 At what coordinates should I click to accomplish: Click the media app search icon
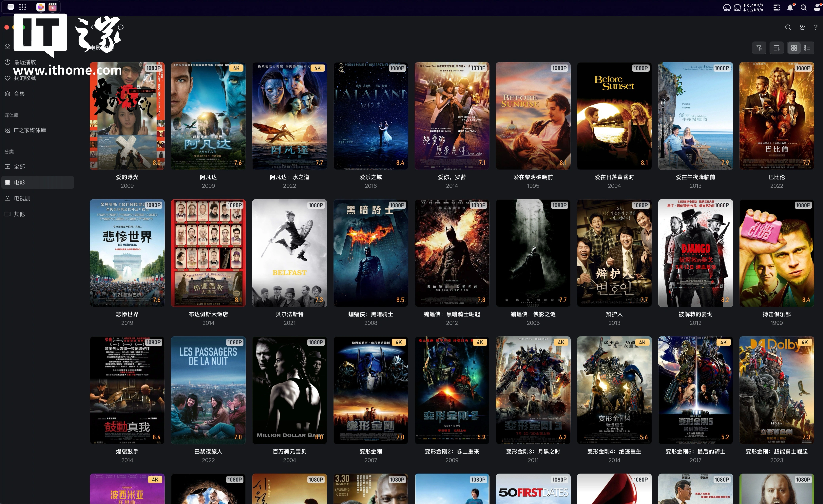788,27
